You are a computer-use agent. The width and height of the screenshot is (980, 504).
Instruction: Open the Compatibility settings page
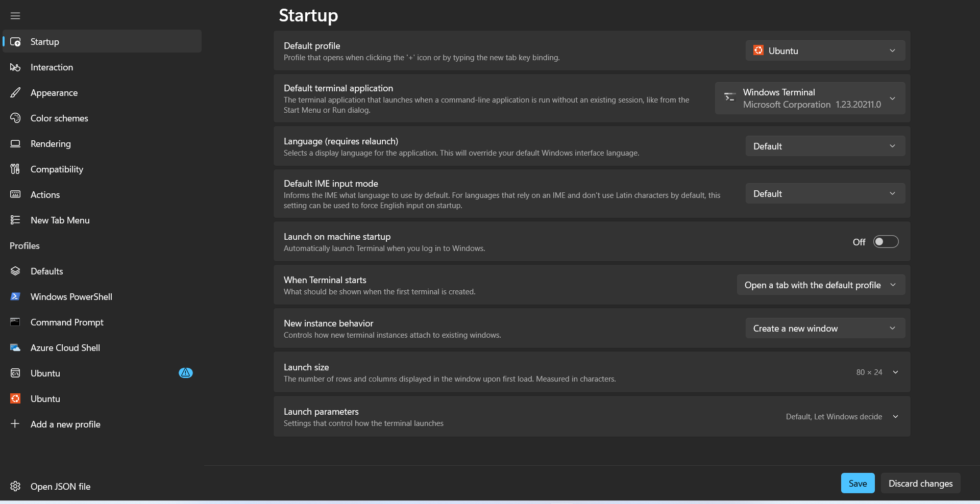point(102,169)
